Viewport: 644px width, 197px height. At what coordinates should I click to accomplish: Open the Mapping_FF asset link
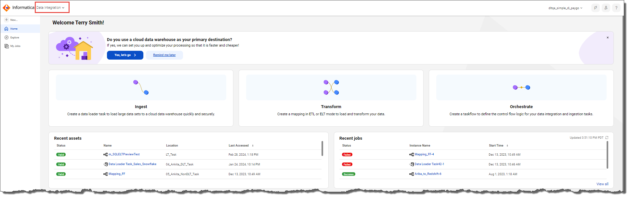(x=117, y=174)
